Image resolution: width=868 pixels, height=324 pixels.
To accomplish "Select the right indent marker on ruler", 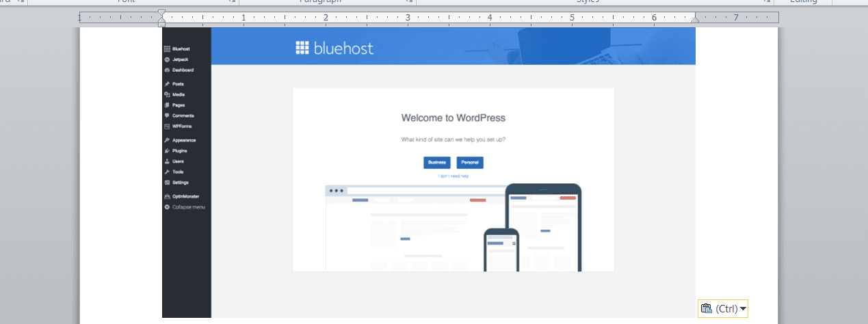I will (696, 21).
